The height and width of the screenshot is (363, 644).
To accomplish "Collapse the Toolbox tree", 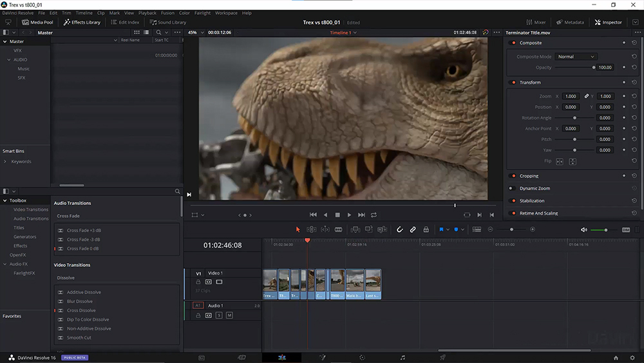I will (5, 201).
